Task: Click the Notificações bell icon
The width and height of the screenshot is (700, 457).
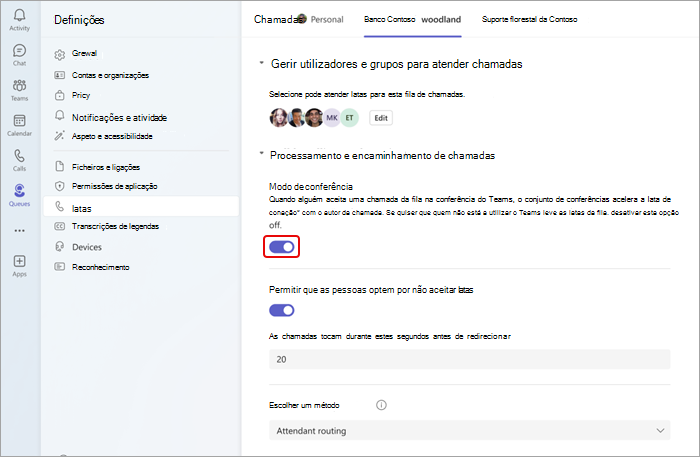Action: pos(59,115)
